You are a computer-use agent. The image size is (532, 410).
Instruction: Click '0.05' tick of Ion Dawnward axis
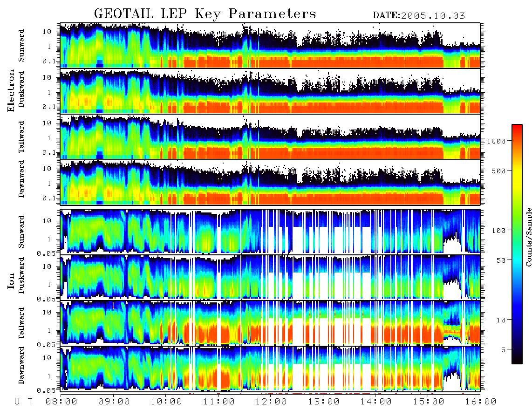[x=46, y=390]
